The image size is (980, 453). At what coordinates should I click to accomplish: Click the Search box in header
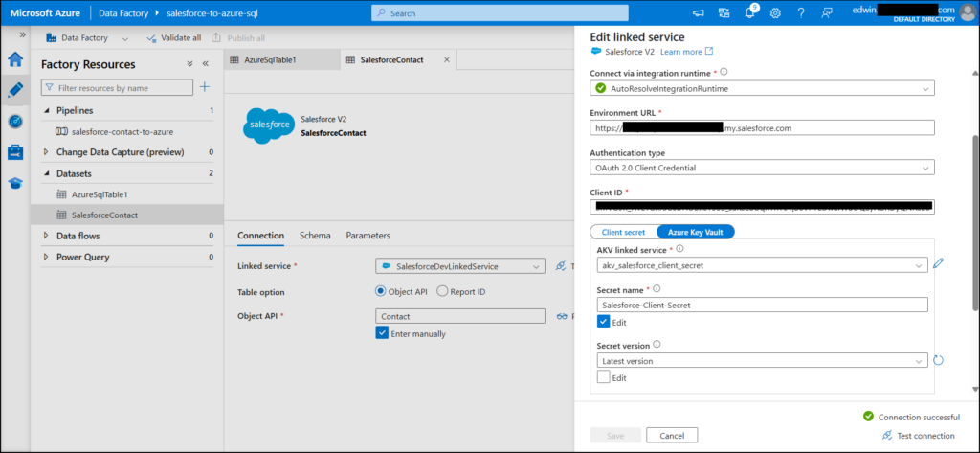[x=500, y=12]
